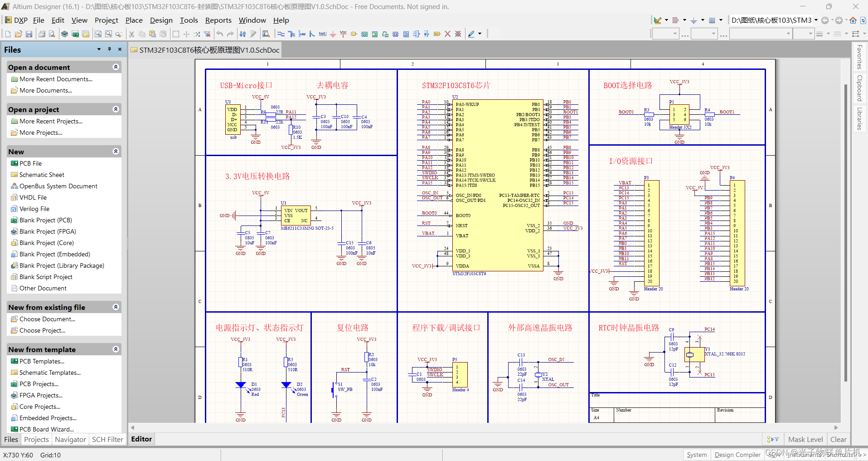Click 'More Projects...' link

(x=41, y=132)
